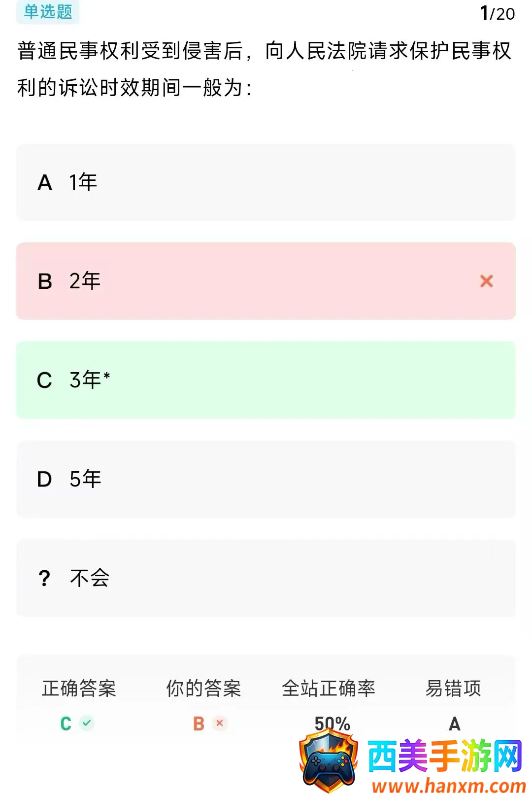The height and width of the screenshot is (795, 532).
Task: Click the red letter B under 你的答案
Action: point(199,724)
